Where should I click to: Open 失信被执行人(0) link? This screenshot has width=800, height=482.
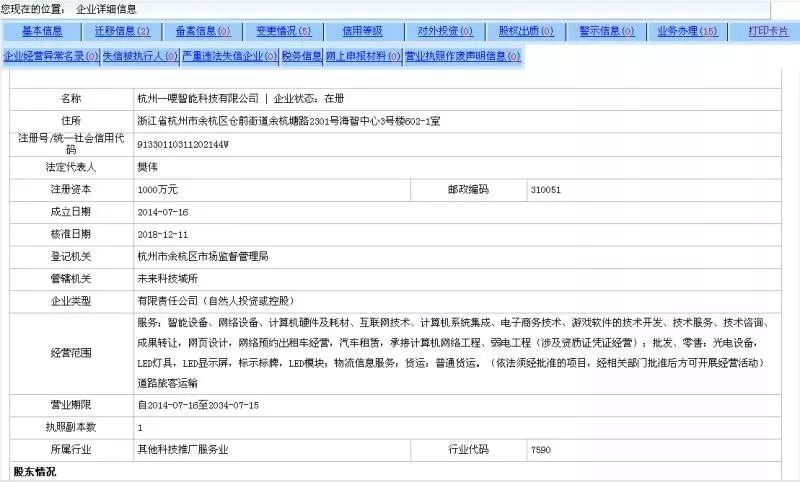140,56
